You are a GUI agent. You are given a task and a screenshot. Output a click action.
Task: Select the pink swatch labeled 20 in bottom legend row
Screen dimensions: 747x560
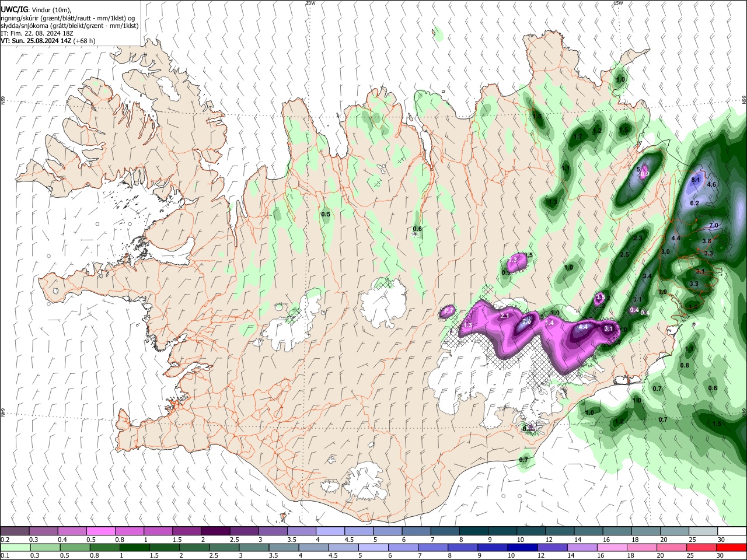672,547
